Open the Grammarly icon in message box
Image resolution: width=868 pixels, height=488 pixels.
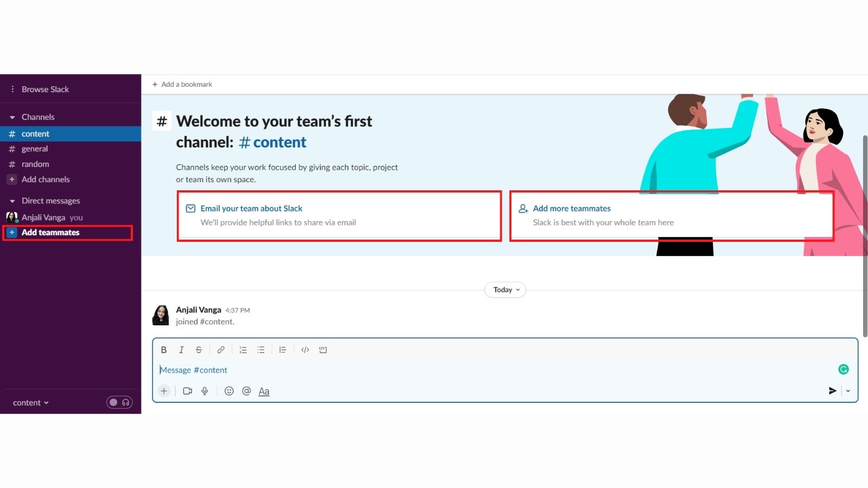844,369
